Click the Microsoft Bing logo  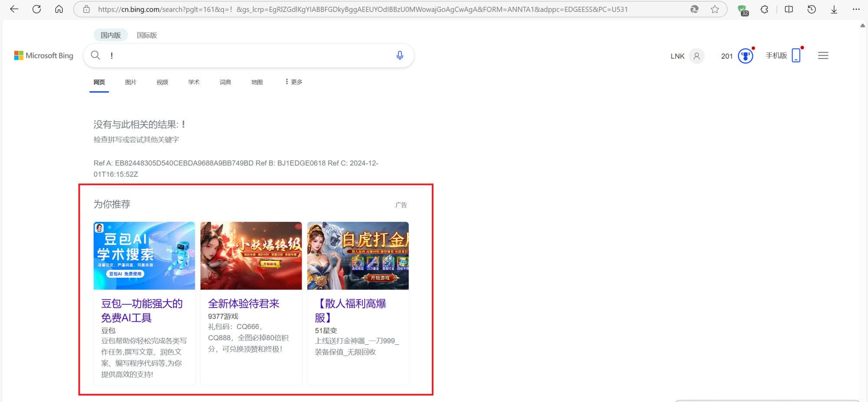click(44, 56)
